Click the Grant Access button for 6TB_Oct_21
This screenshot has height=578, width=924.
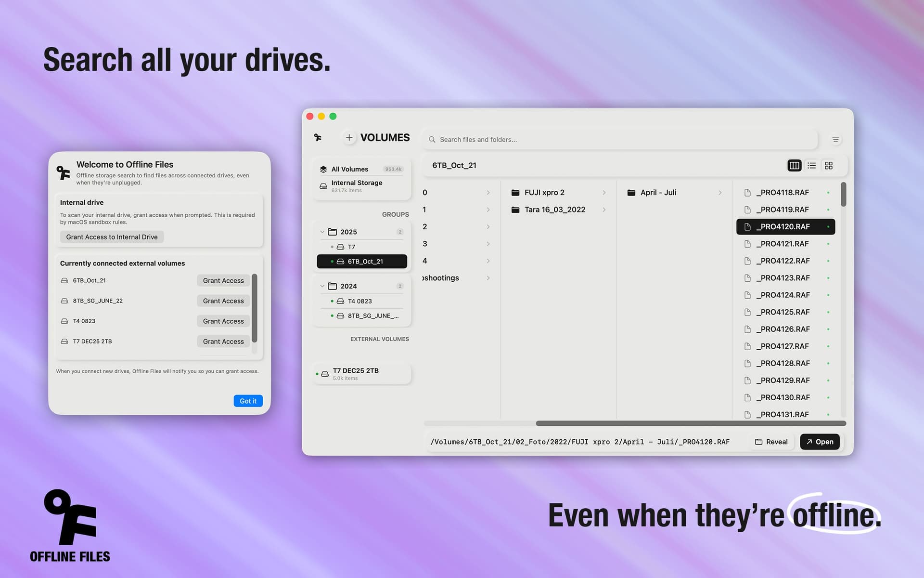pyautogui.click(x=223, y=280)
